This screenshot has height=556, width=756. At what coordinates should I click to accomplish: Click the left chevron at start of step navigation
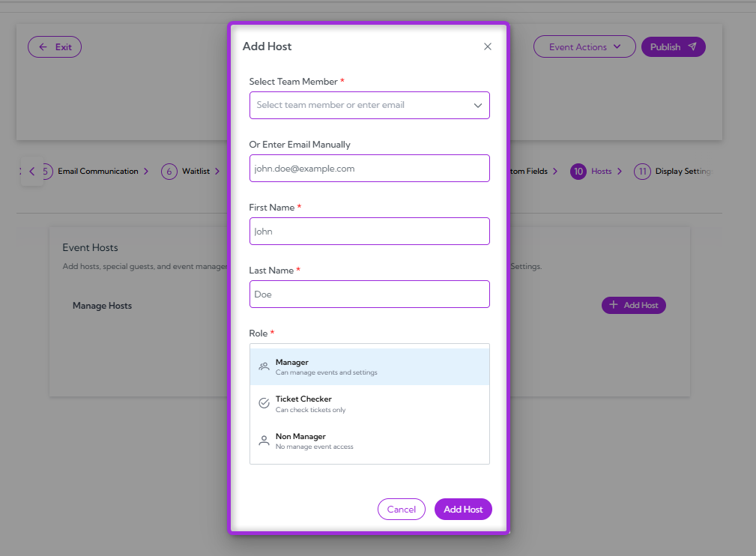pyautogui.click(x=31, y=171)
